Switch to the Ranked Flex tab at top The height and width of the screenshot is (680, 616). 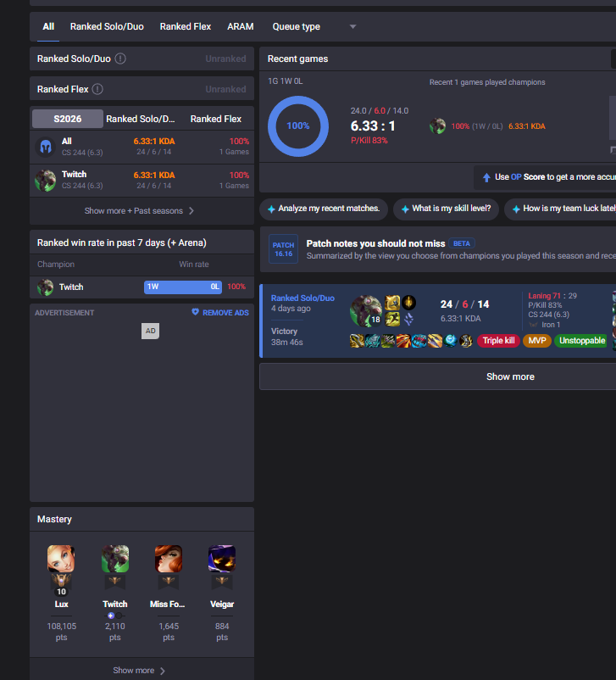pyautogui.click(x=186, y=26)
